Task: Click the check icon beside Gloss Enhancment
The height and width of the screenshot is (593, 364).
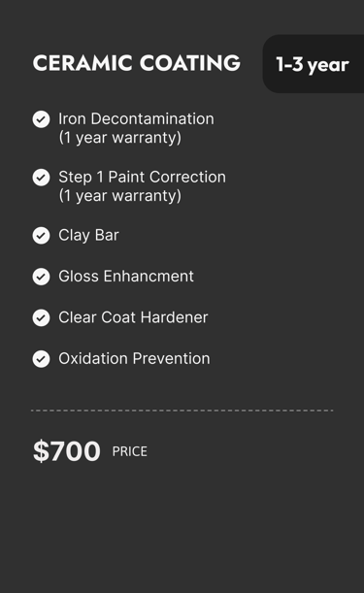Action: pyautogui.click(x=41, y=277)
